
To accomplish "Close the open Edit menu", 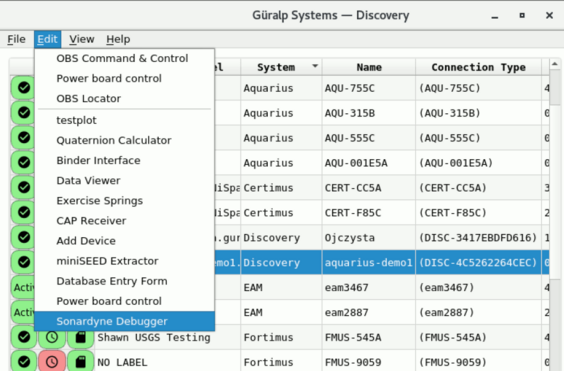I will (47, 39).
